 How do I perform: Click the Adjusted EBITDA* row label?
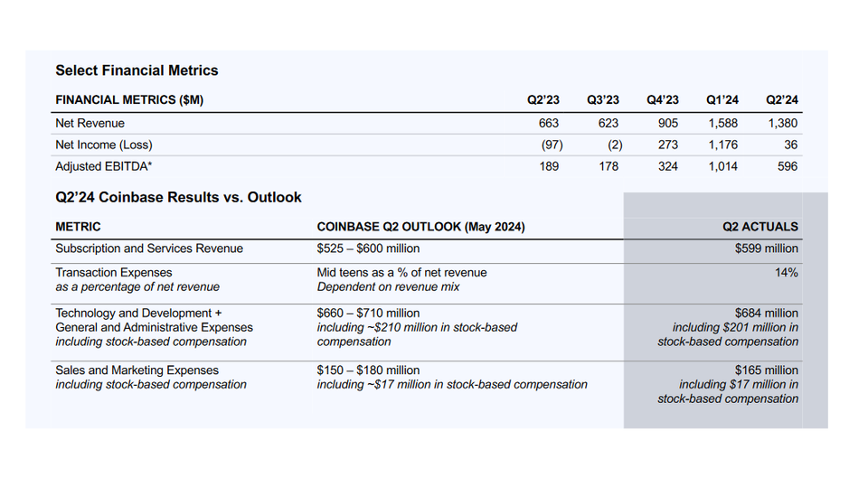coord(103,166)
